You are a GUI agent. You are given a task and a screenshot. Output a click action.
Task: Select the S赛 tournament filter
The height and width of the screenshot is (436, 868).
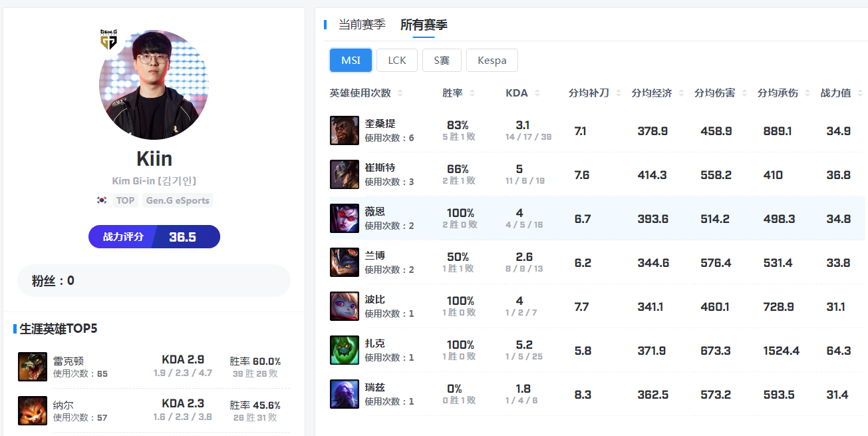click(x=442, y=60)
